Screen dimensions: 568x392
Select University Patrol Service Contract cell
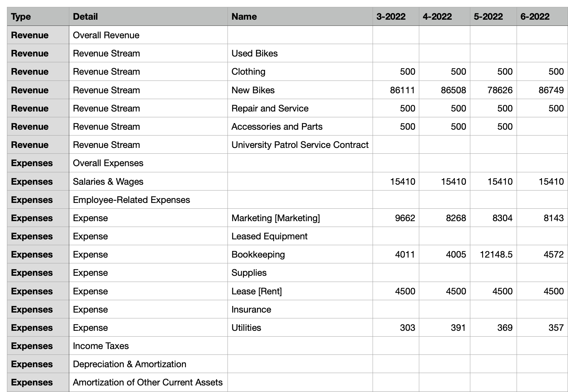coord(300,145)
